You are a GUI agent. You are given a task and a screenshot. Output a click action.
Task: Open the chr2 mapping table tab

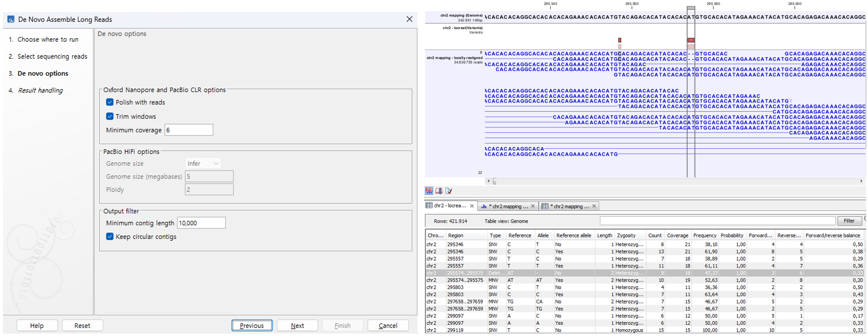569,206
